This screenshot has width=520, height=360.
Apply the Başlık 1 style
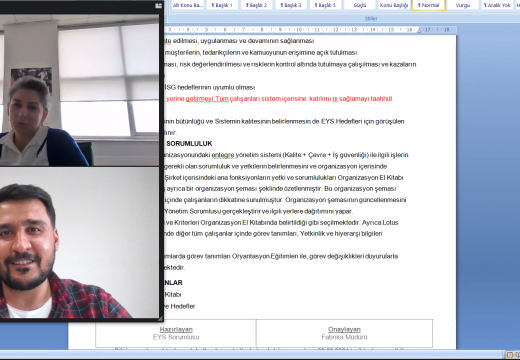point(222,5)
